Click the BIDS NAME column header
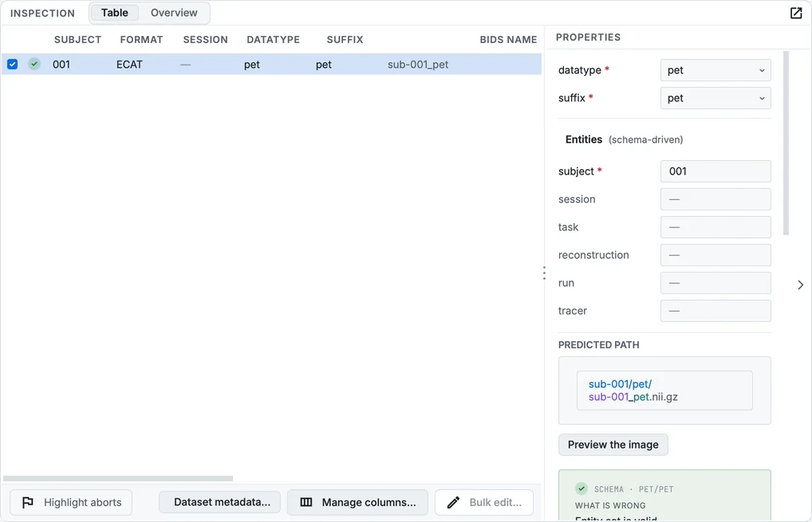Image resolution: width=812 pixels, height=522 pixels. coord(508,40)
